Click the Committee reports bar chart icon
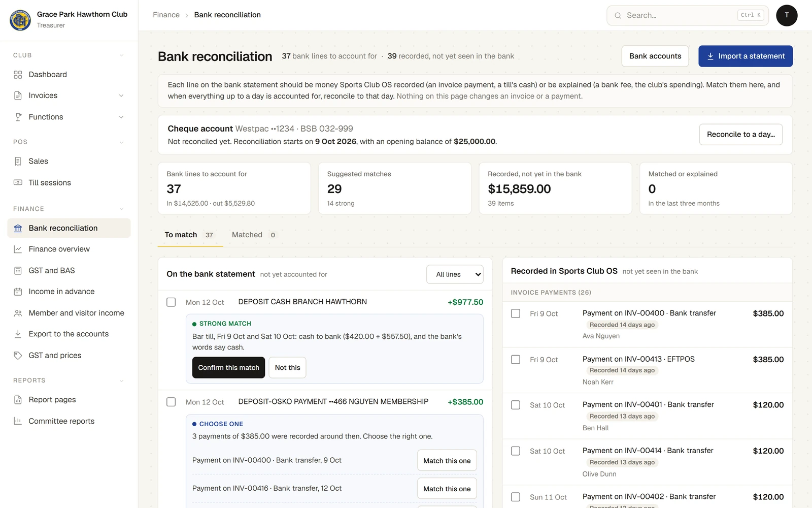The height and width of the screenshot is (508, 812). coord(18,421)
